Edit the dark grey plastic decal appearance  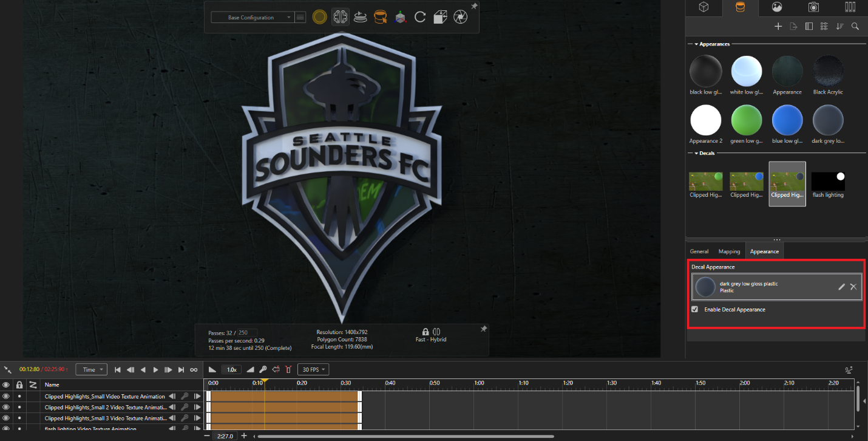tap(841, 287)
